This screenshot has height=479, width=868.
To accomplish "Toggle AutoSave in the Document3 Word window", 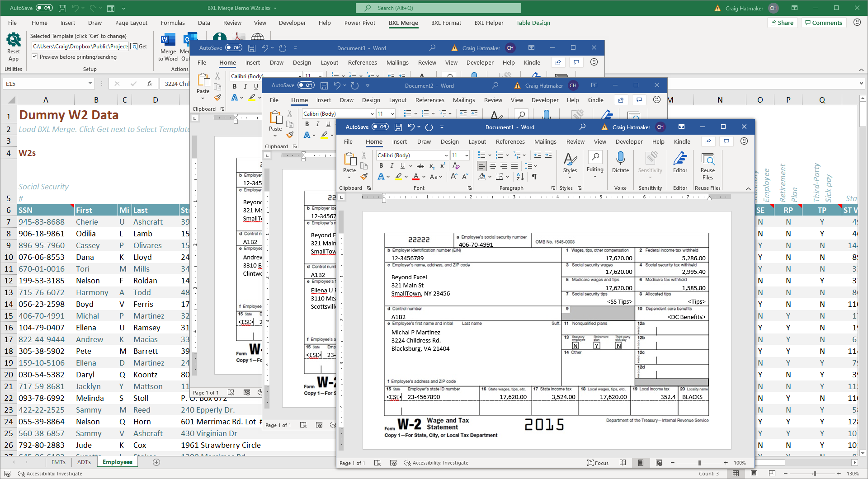I will pyautogui.click(x=233, y=47).
